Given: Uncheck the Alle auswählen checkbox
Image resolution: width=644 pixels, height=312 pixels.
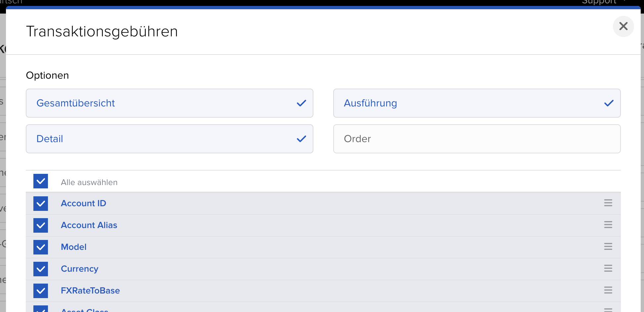Looking at the screenshot, I should [41, 181].
